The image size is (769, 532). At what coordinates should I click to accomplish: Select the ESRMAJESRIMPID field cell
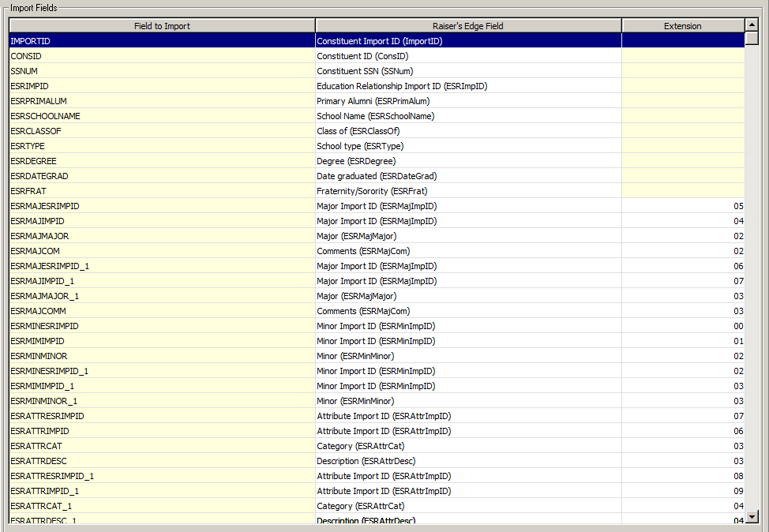(x=162, y=206)
